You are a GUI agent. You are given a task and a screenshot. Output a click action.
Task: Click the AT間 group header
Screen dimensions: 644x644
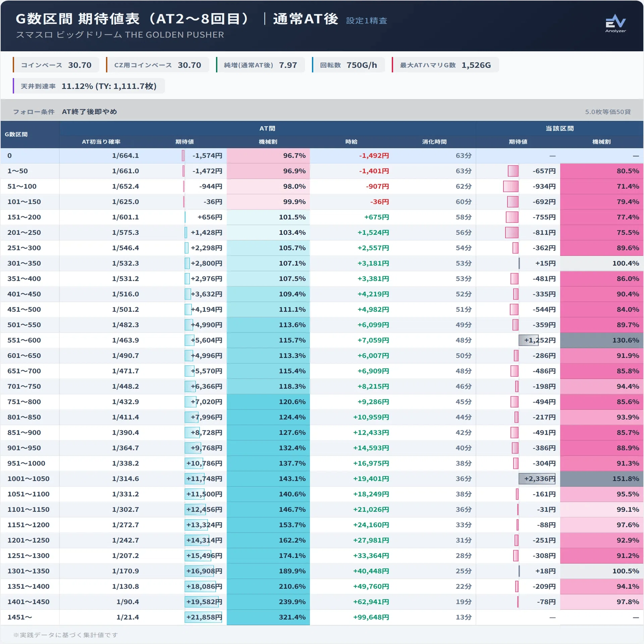pyautogui.click(x=267, y=128)
